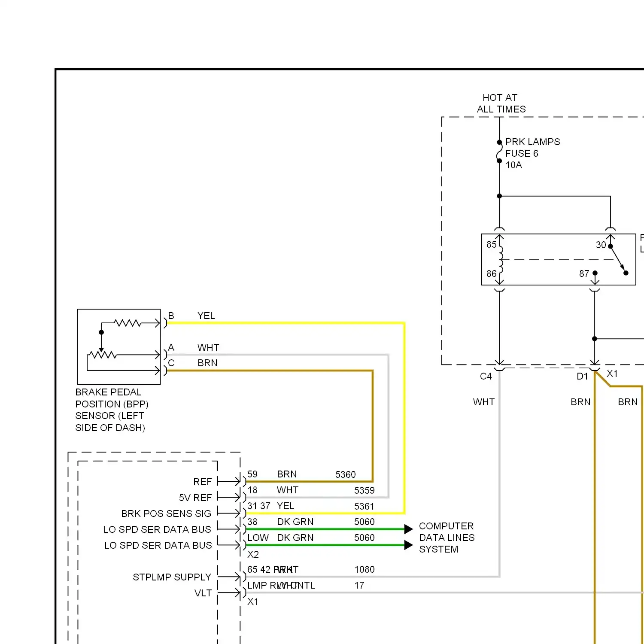Click the 'COMPUTER DATA LINES SYSTEM' reference
This screenshot has height=644, width=644.
[x=447, y=538]
